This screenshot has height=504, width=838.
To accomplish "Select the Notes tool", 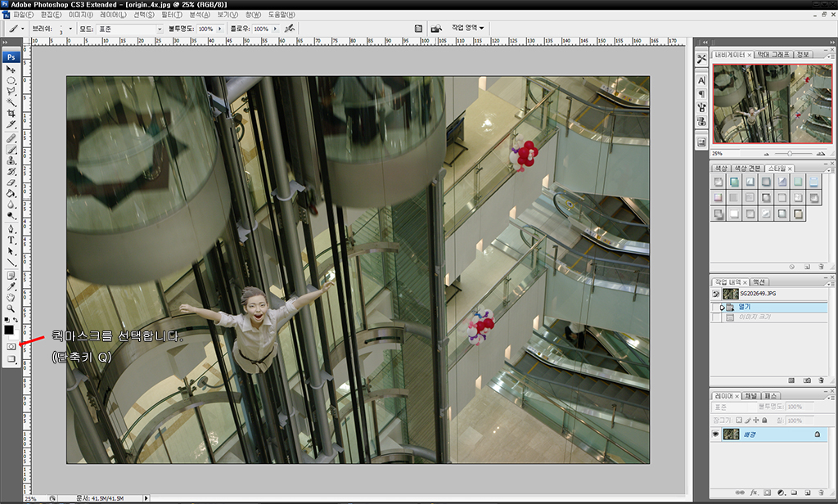I will pyautogui.click(x=11, y=276).
